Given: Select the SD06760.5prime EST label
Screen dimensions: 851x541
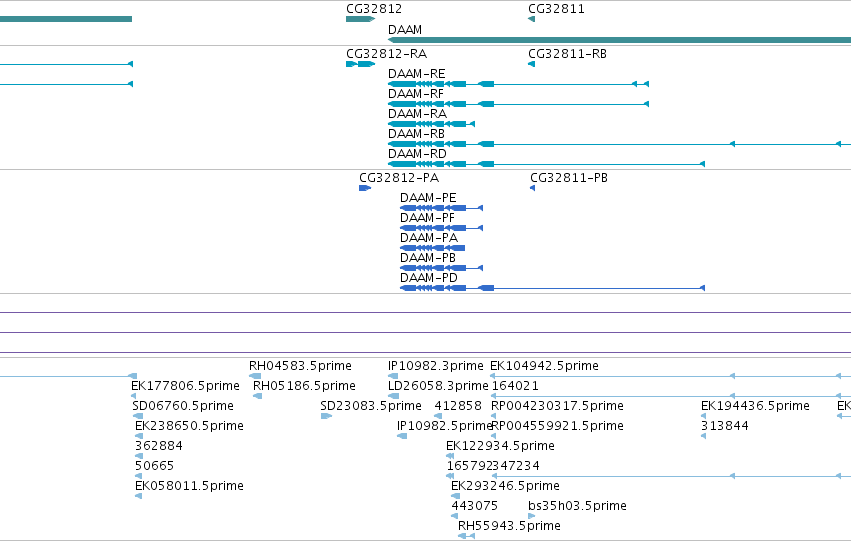Looking at the screenshot, I should [x=183, y=406].
